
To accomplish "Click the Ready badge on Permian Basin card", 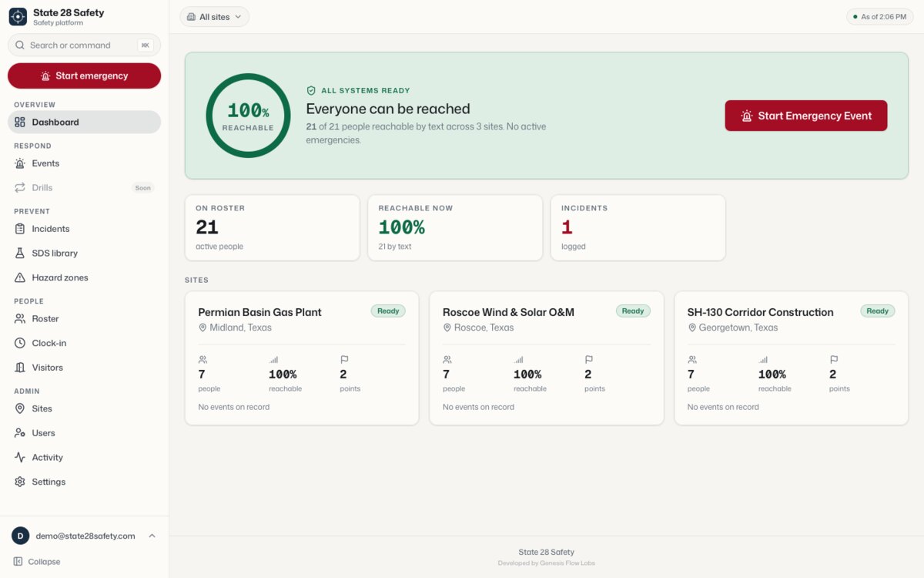I will (x=388, y=311).
